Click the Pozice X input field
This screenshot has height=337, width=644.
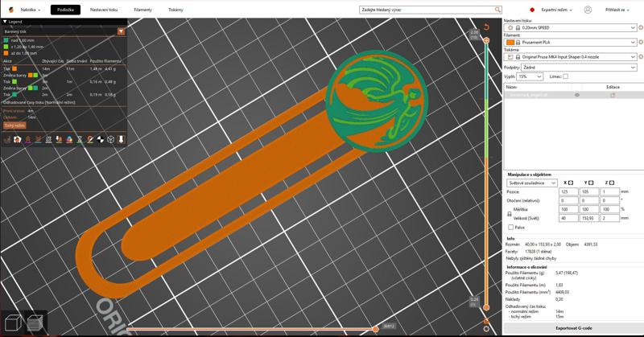pyautogui.click(x=568, y=191)
